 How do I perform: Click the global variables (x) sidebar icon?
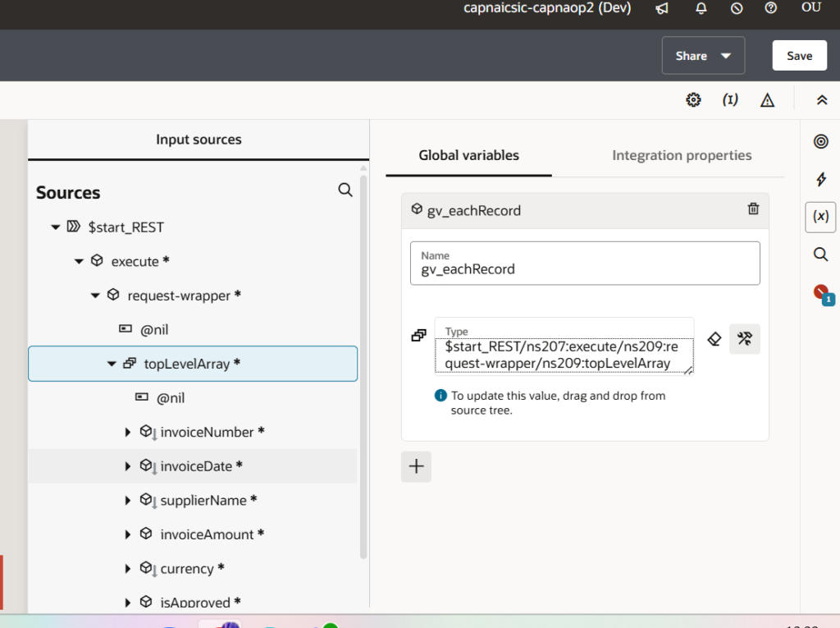[x=820, y=217]
